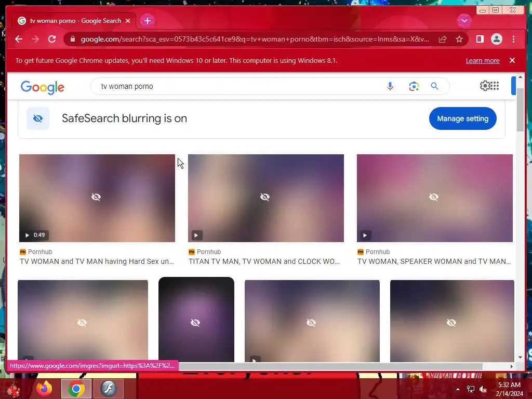Image resolution: width=532 pixels, height=399 pixels.
Task: Minimize the Chrome window
Action: (483, 10)
